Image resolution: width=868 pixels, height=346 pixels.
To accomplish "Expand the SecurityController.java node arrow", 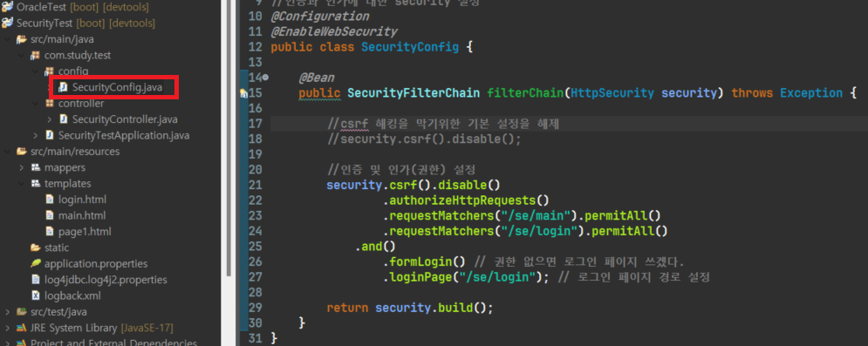I will pyautogui.click(x=49, y=119).
